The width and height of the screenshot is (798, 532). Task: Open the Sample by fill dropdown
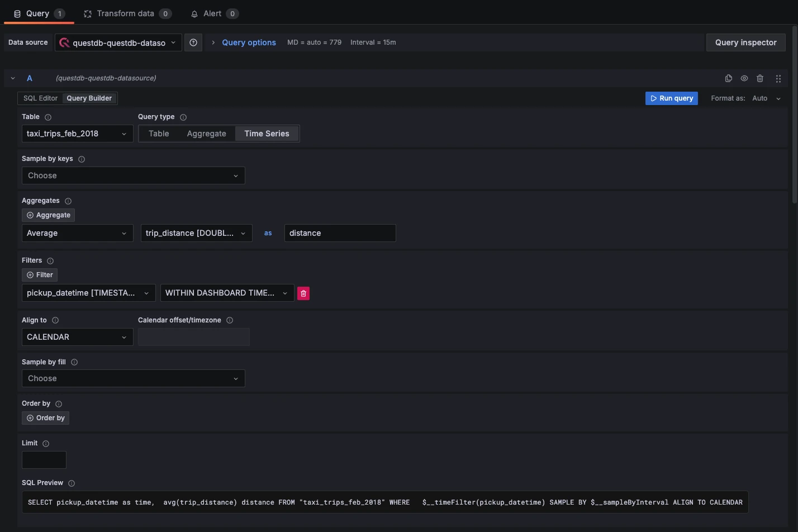click(x=134, y=378)
